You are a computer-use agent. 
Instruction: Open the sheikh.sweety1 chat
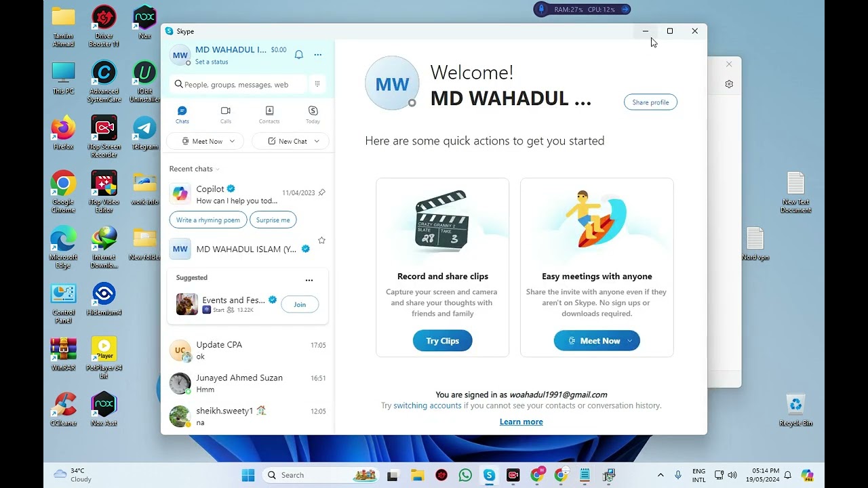tap(248, 416)
